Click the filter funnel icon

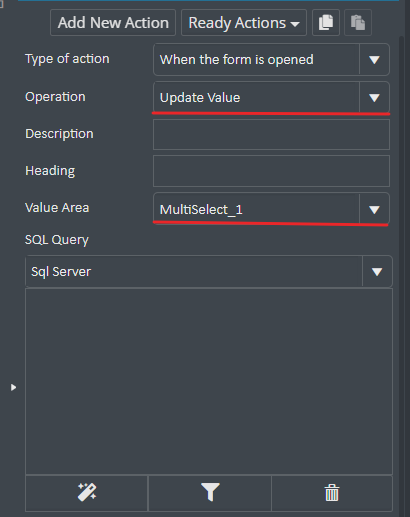[x=210, y=493]
